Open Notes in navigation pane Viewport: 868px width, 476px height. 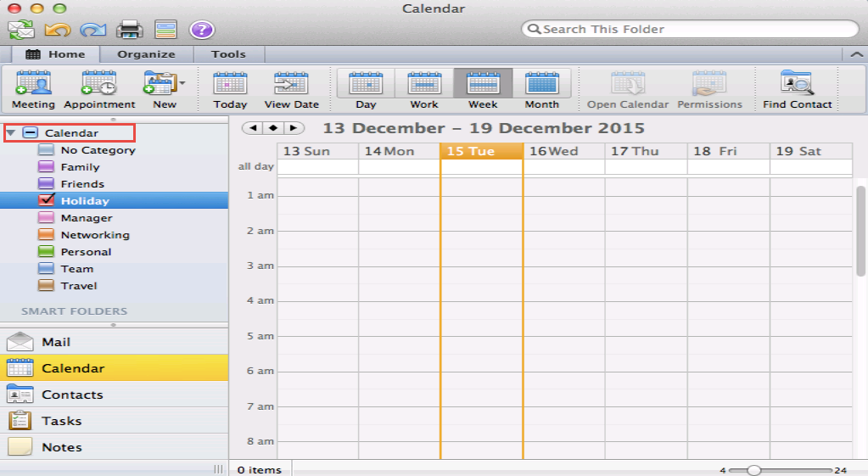click(x=114, y=447)
